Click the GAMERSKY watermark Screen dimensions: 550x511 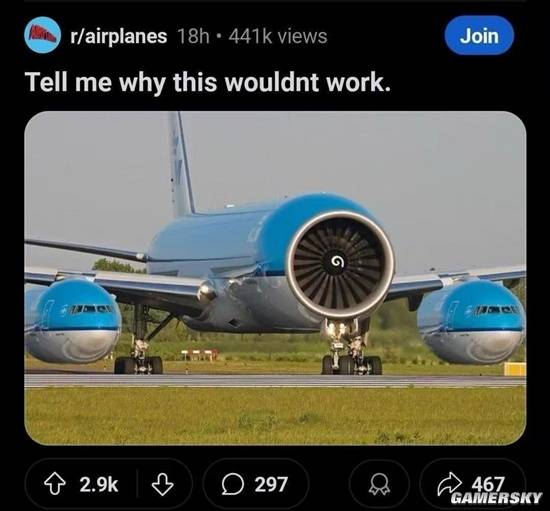(496, 497)
